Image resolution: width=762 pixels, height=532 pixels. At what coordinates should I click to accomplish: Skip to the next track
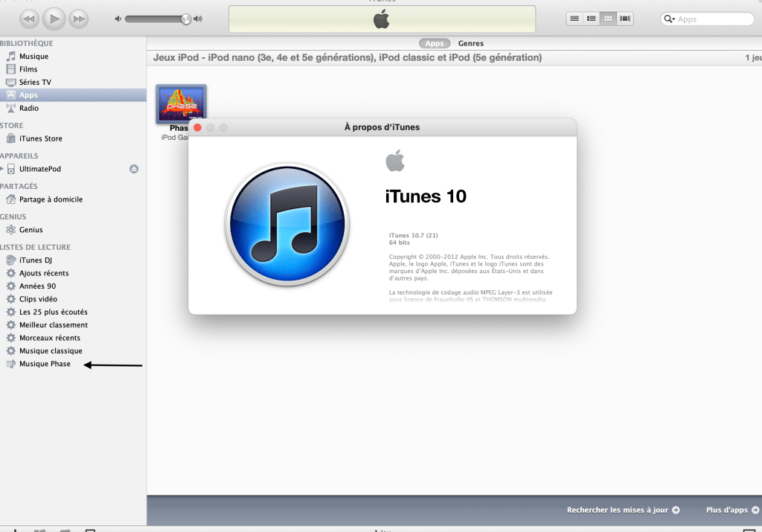[77, 18]
